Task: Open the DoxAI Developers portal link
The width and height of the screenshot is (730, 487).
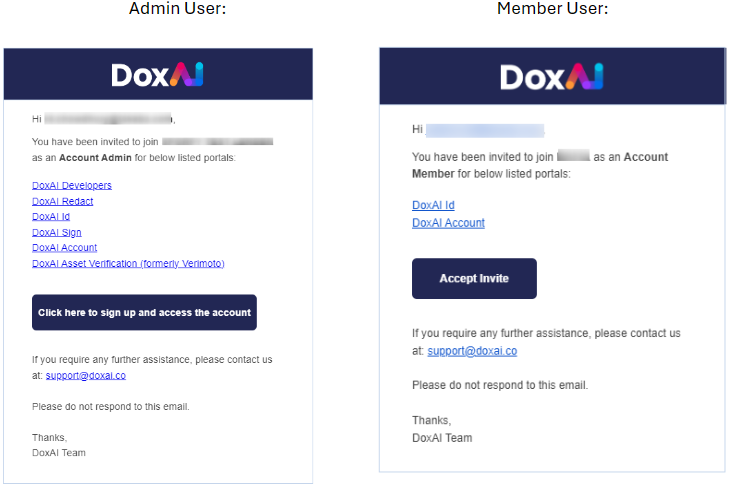Action: [x=72, y=185]
